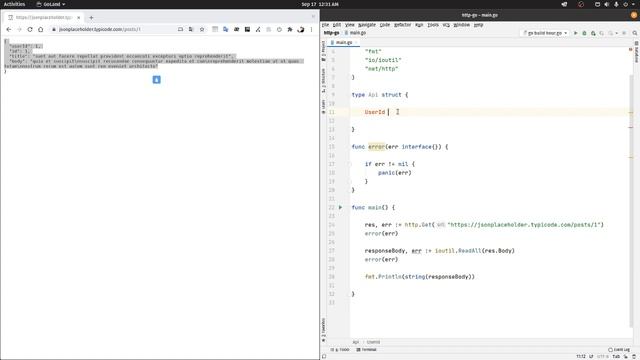
Task: Open the Terminal tool window
Action: 366,350
